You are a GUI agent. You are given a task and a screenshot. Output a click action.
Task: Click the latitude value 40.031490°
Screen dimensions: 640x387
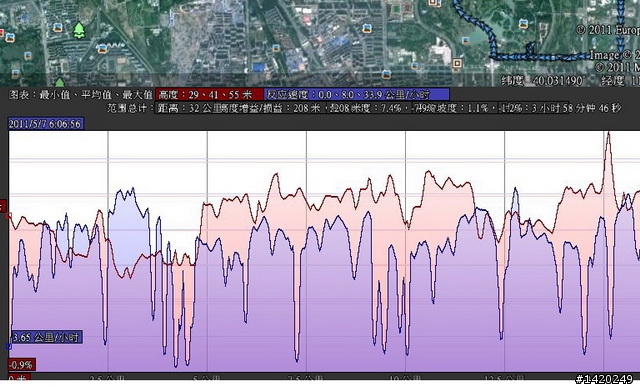pos(559,80)
